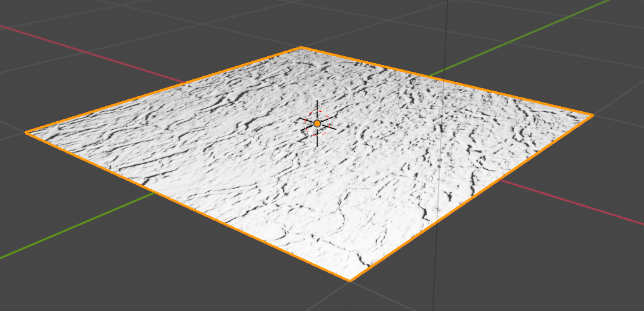Click the red X axis line left of the plane
The image size is (644, 311).
tap(94, 54)
